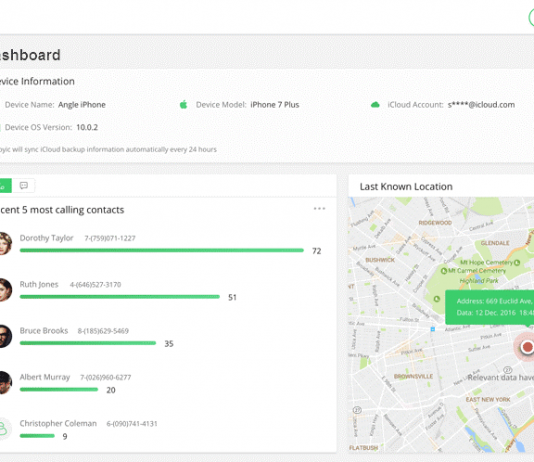Click the small blue square map marker
534x462 pixels.
click(x=433, y=329)
